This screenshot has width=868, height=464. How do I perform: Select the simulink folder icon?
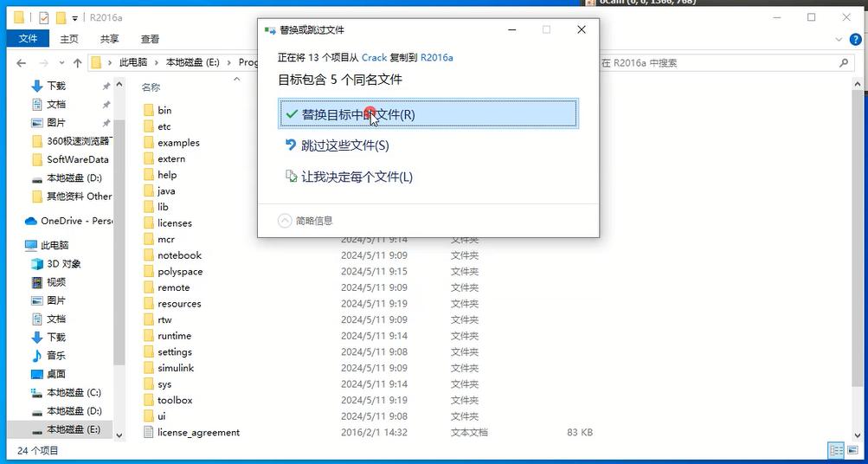coord(148,368)
